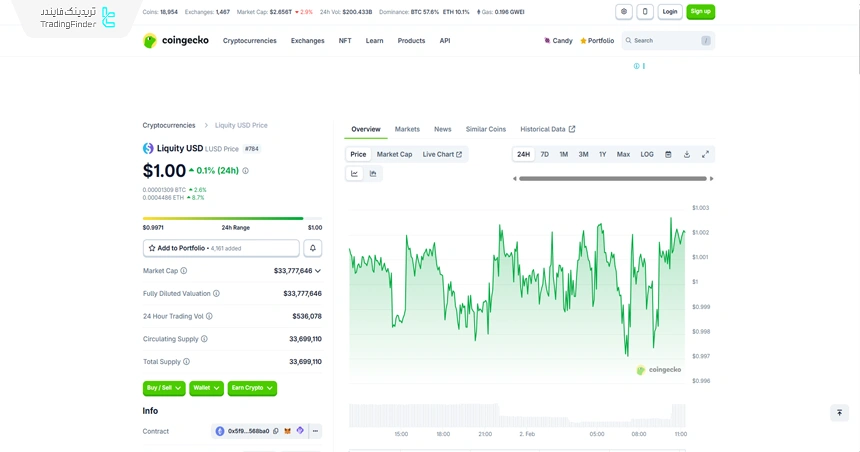Open the Buy / Sell dropdown
Viewport: 860px width, 452px height.
tap(164, 388)
